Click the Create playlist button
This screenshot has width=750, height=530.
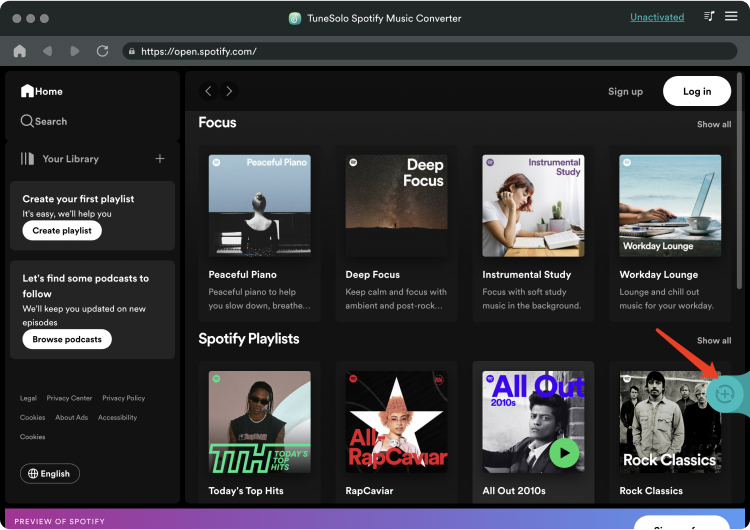tap(62, 231)
